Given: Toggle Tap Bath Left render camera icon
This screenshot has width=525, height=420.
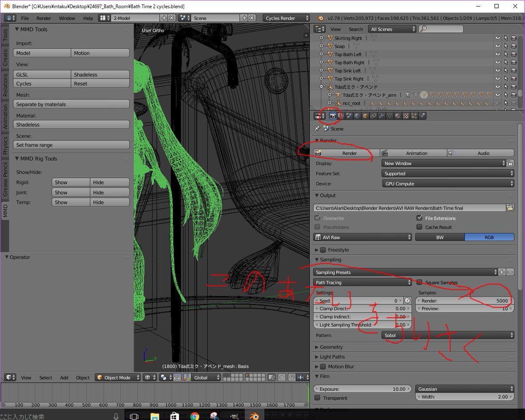Looking at the screenshot, I should [514, 54].
